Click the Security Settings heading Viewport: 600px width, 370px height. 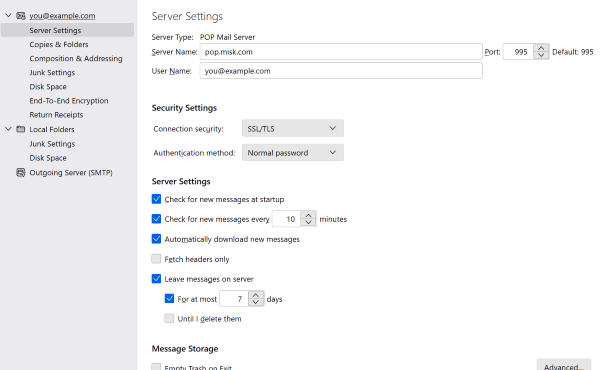coord(184,108)
